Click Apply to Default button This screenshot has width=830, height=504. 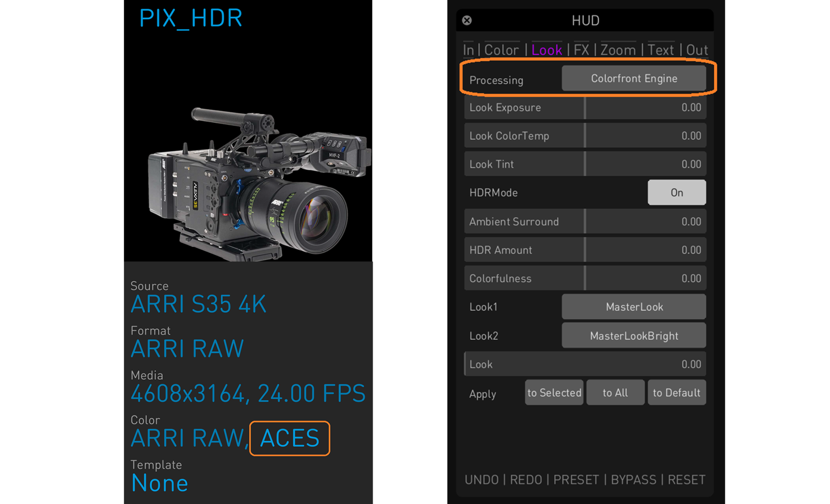pyautogui.click(x=676, y=392)
